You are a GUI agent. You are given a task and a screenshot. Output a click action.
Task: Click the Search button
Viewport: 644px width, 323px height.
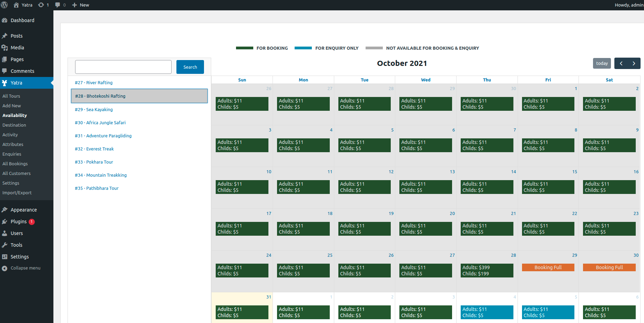pos(190,67)
